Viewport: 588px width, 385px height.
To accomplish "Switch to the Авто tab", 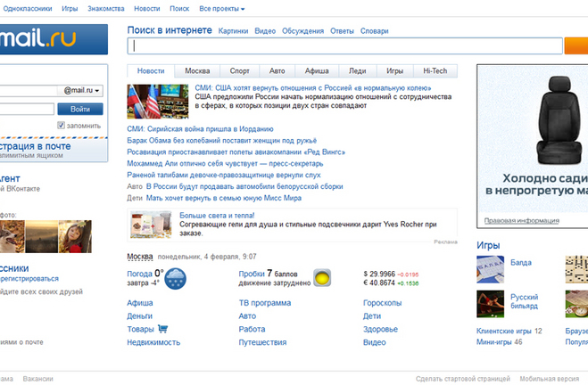I will point(277,70).
